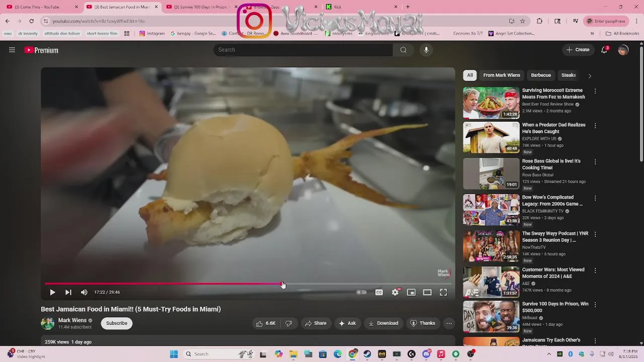Open browser extensions puzzle icon

pos(539,21)
